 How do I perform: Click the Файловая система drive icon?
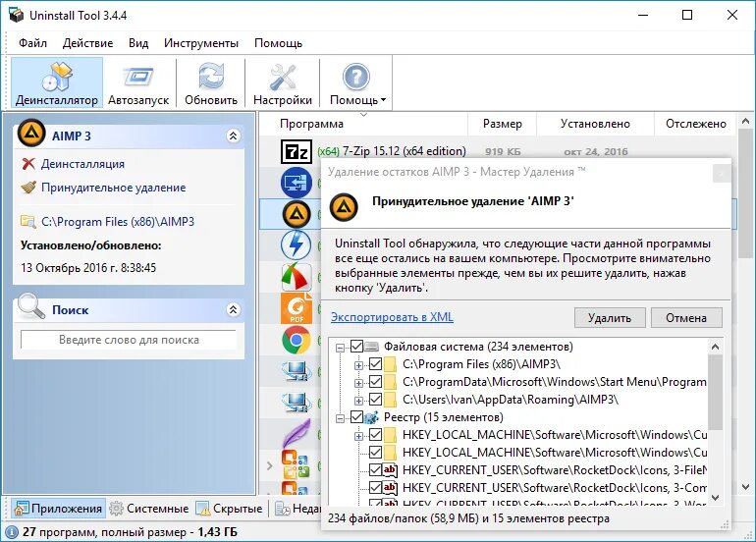[372, 347]
